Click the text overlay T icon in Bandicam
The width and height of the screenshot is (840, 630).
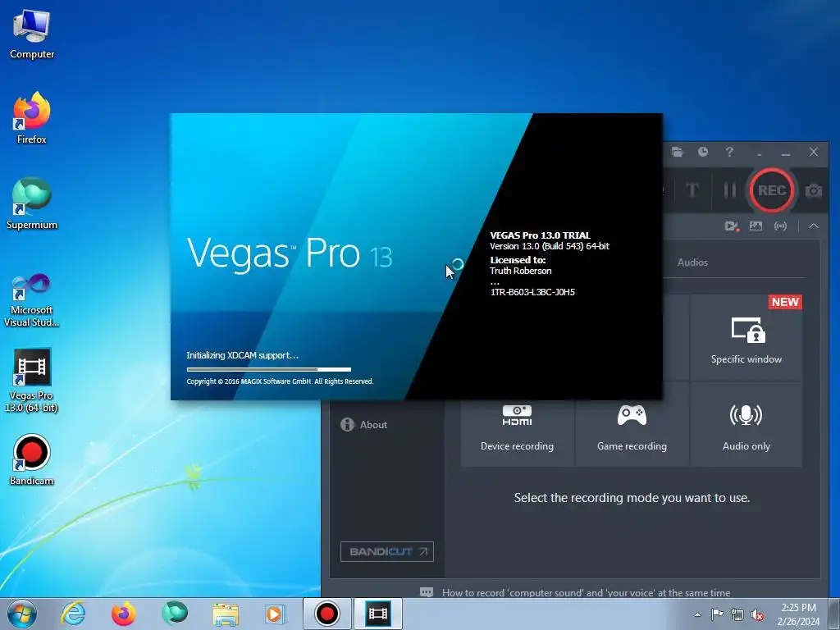692,190
